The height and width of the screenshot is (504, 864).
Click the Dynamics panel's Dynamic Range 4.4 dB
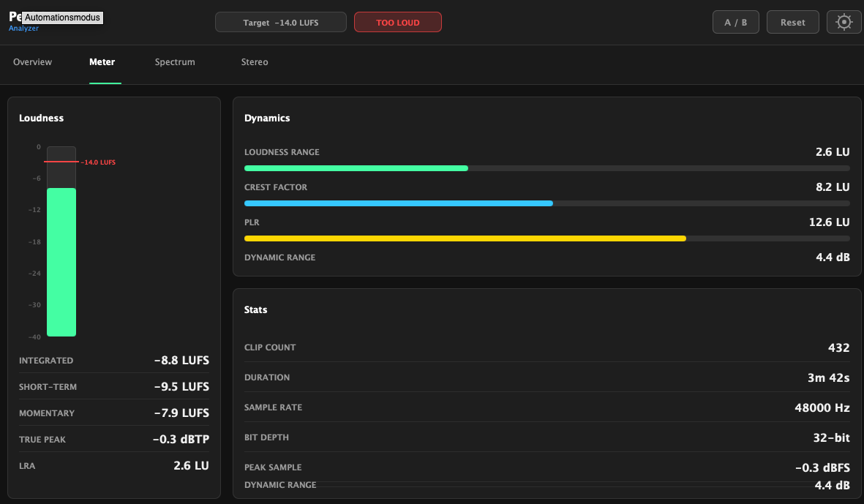tap(833, 257)
